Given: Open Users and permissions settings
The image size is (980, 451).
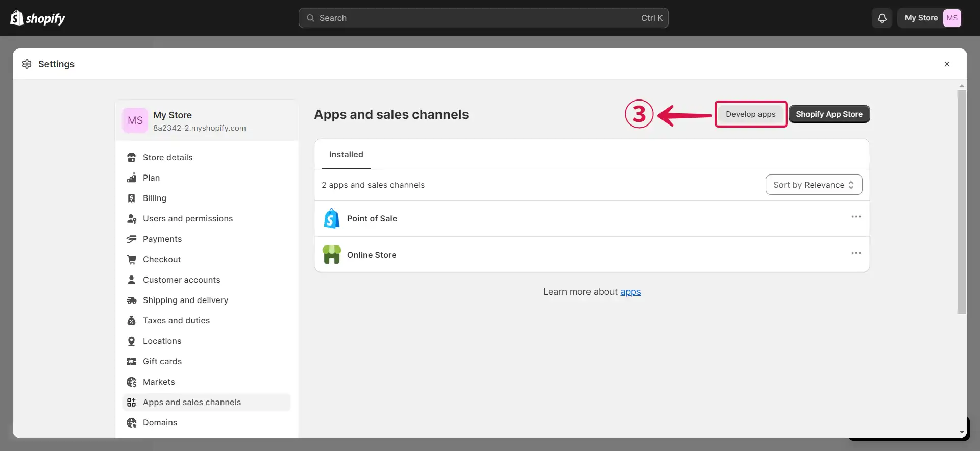Looking at the screenshot, I should (x=206, y=218).
